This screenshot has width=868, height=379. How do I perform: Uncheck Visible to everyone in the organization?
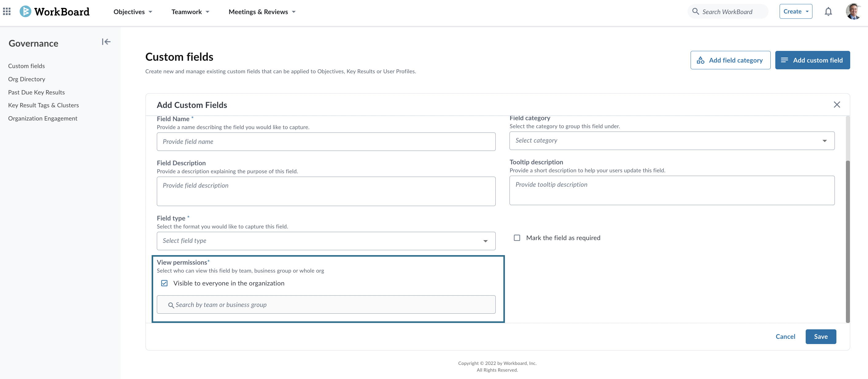[x=165, y=283]
